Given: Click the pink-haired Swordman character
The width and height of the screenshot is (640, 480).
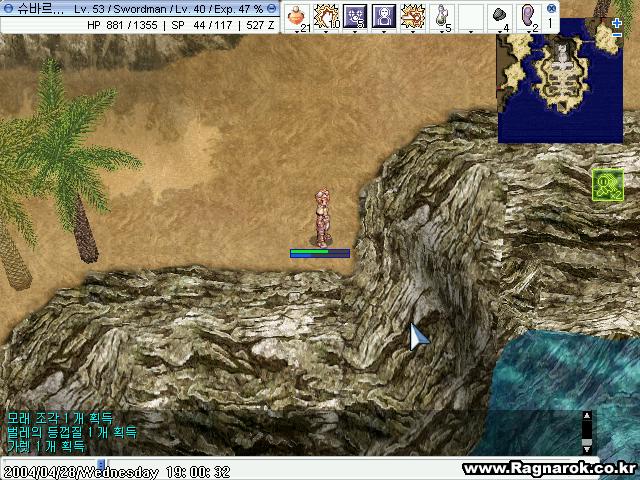Looking at the screenshot, I should [x=322, y=216].
